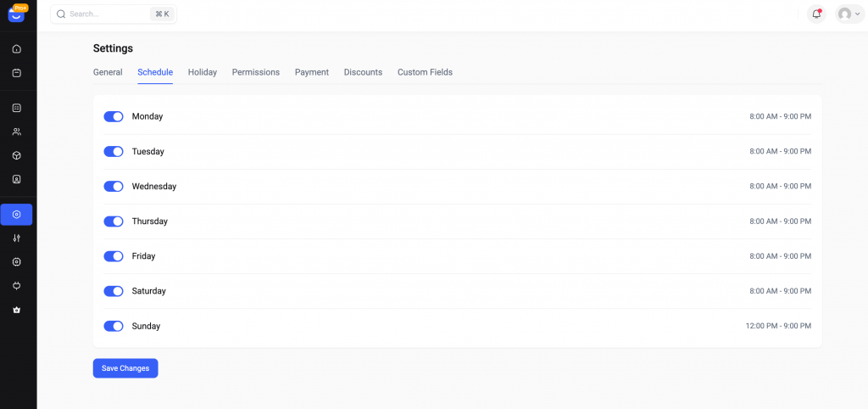
Task: Go to the Permissions tab
Action: click(x=256, y=72)
